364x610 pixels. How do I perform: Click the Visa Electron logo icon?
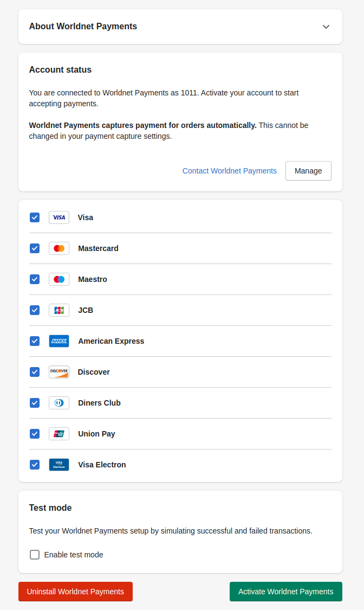(59, 465)
